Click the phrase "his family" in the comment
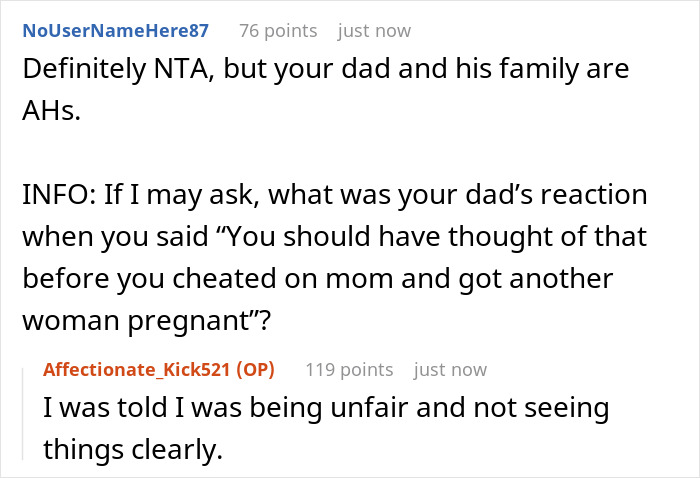This screenshot has height=478, width=700. pyautogui.click(x=532, y=73)
